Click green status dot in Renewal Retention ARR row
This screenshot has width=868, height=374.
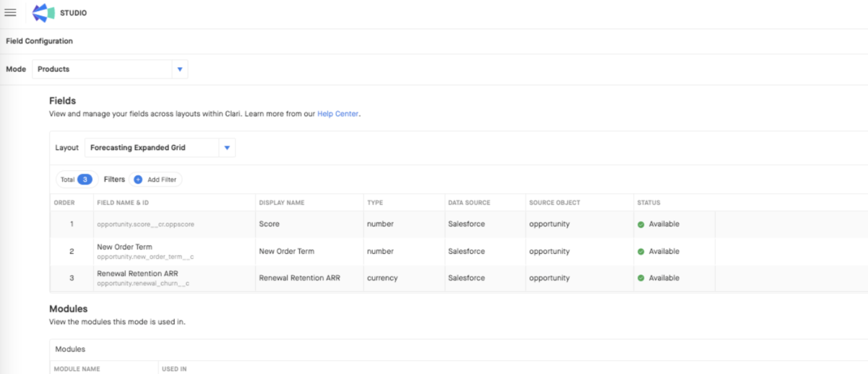pyautogui.click(x=641, y=278)
